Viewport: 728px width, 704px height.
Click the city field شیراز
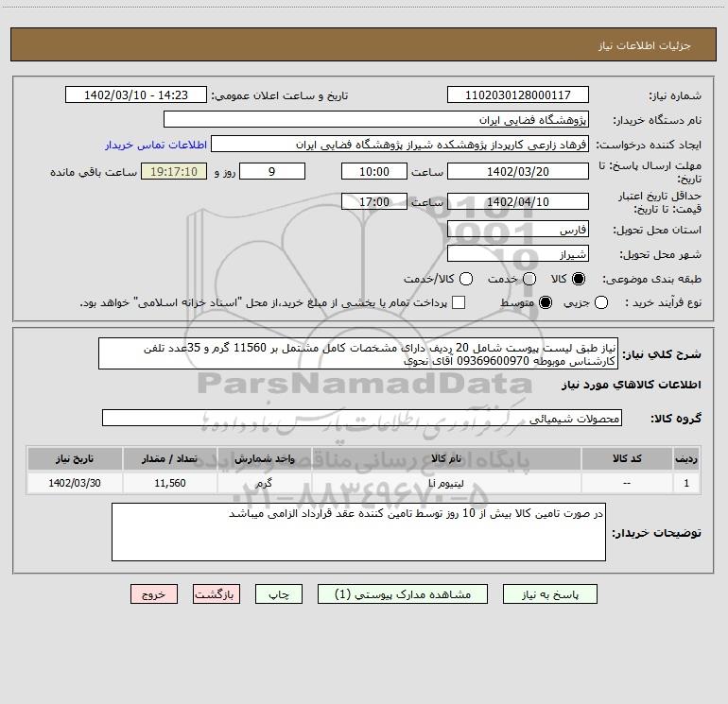tap(518, 253)
